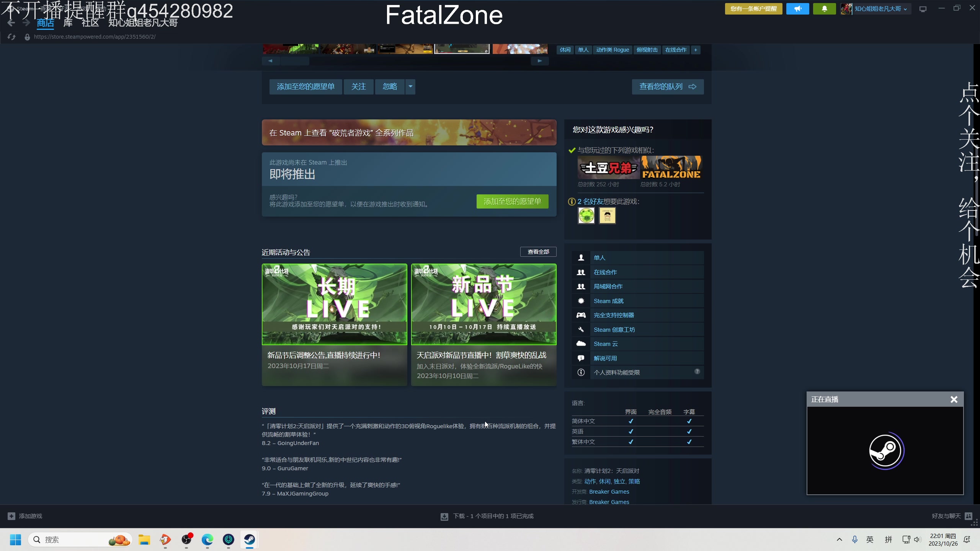Screen dimensions: 980x551
Task: Click the download status icon
Action: [x=444, y=517]
